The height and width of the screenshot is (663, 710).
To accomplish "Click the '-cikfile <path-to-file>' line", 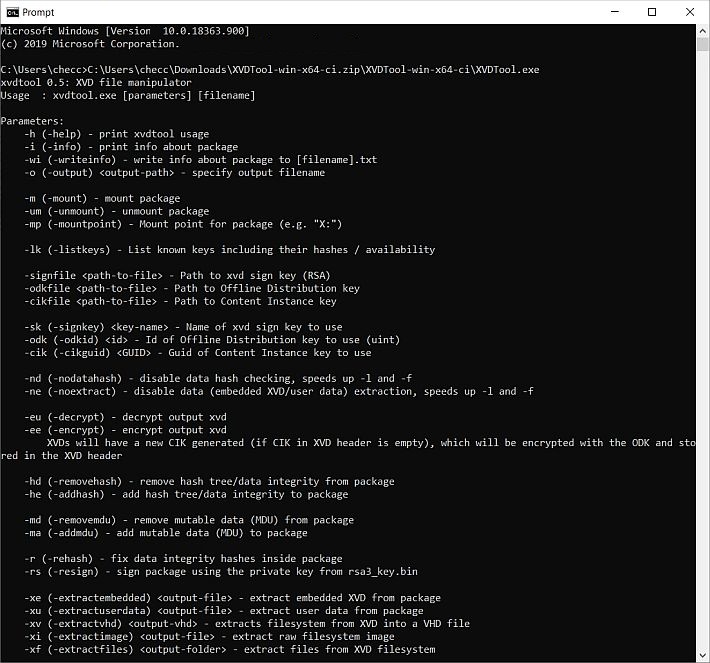I will [x=181, y=301].
